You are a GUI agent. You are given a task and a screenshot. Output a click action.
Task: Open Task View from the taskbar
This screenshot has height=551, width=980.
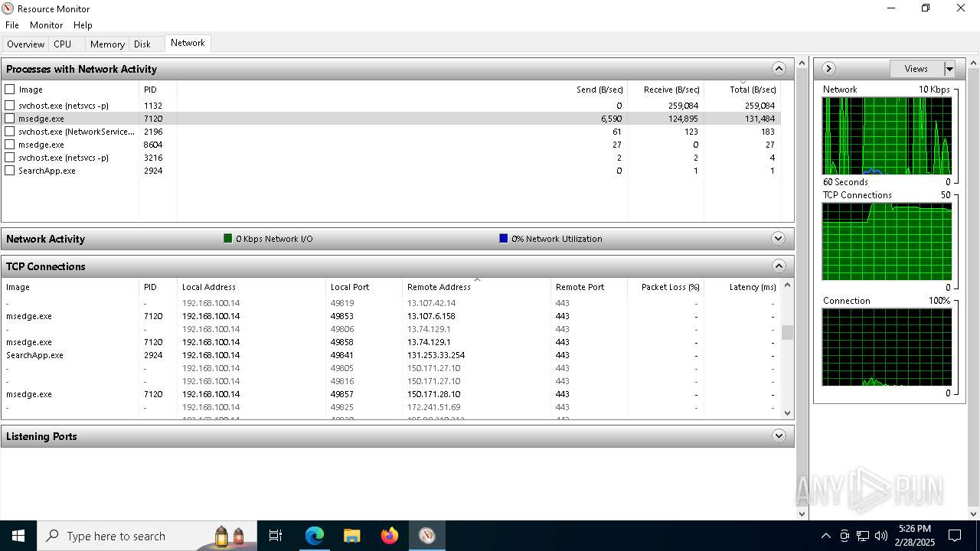(x=276, y=536)
